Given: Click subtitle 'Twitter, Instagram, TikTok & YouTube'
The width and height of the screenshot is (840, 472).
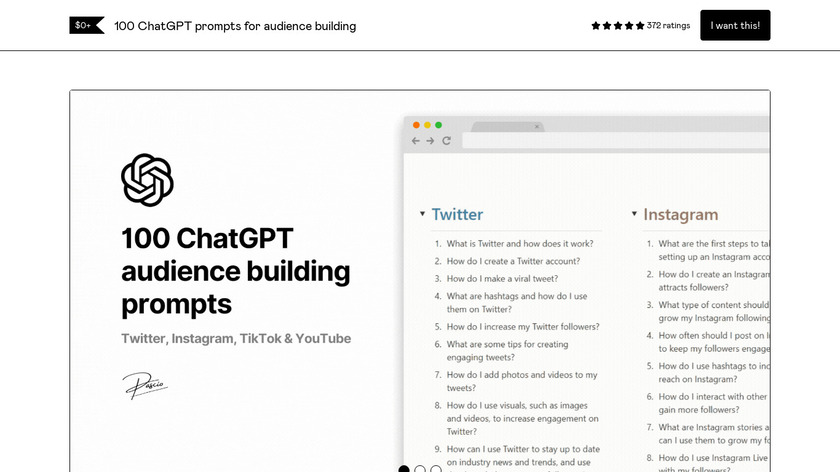Looking at the screenshot, I should 236,339.
